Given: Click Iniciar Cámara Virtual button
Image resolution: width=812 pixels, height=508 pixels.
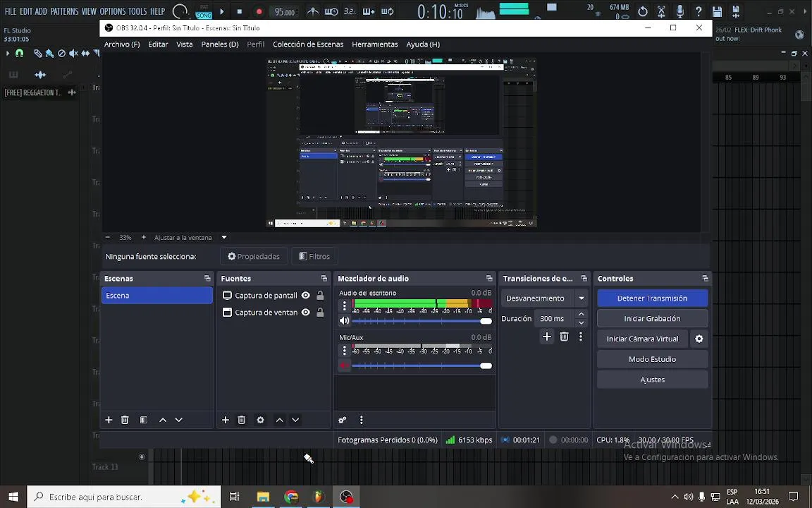Looking at the screenshot, I should pos(643,339).
